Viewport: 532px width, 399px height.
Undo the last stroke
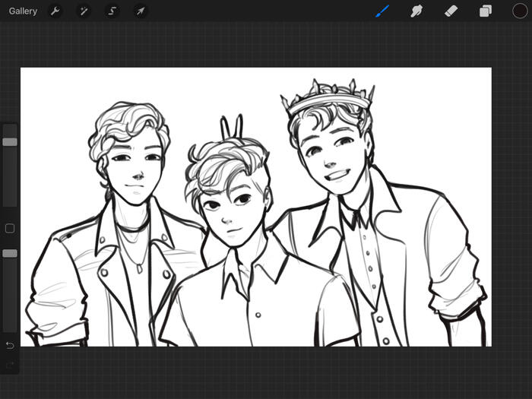(x=10, y=346)
